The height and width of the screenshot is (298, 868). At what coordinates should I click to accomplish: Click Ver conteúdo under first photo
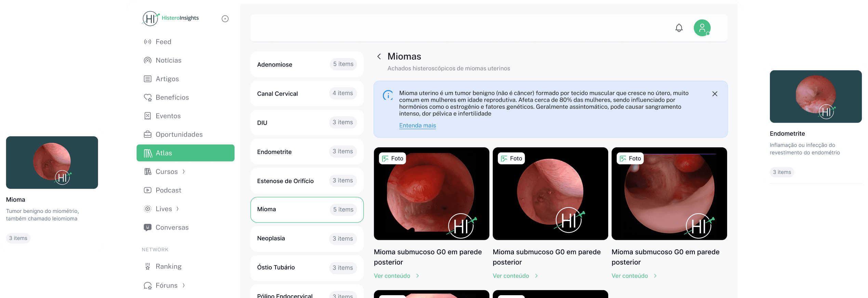click(396, 276)
